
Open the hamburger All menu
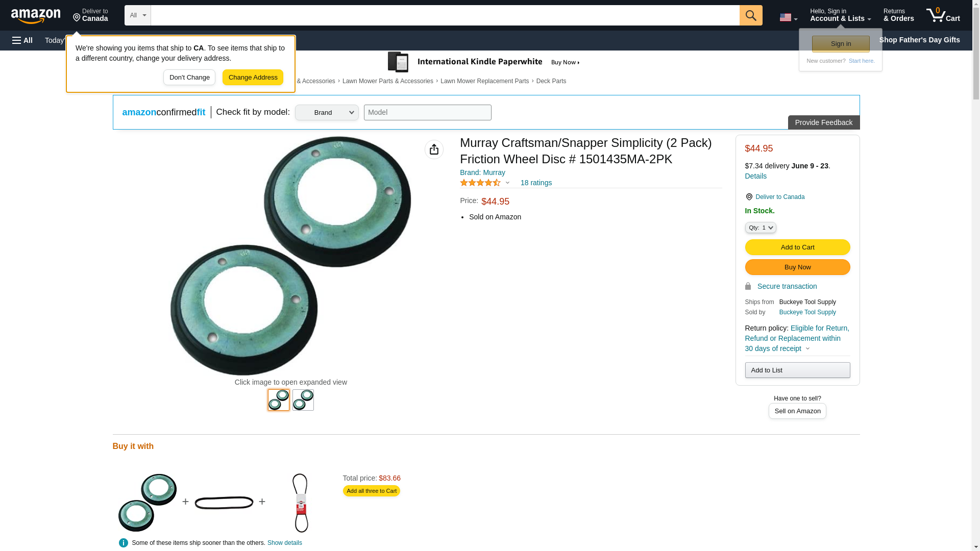(x=22, y=40)
